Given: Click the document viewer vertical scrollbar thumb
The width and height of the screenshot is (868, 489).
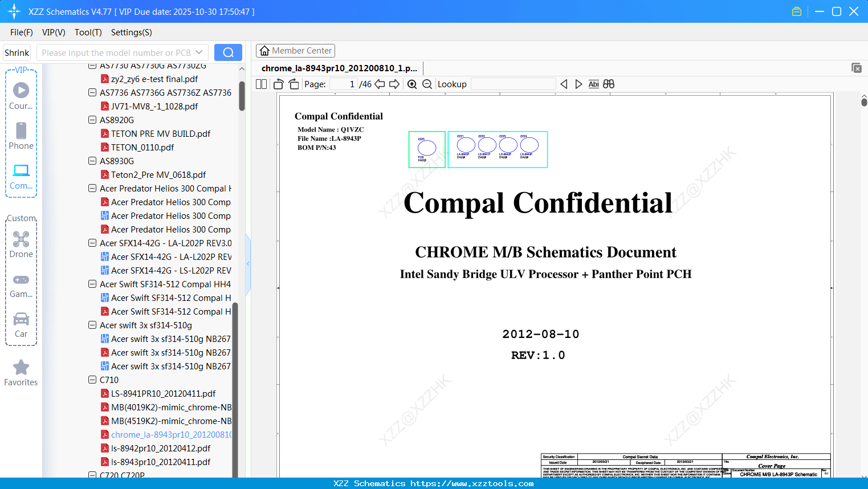Looking at the screenshot, I should (x=864, y=102).
